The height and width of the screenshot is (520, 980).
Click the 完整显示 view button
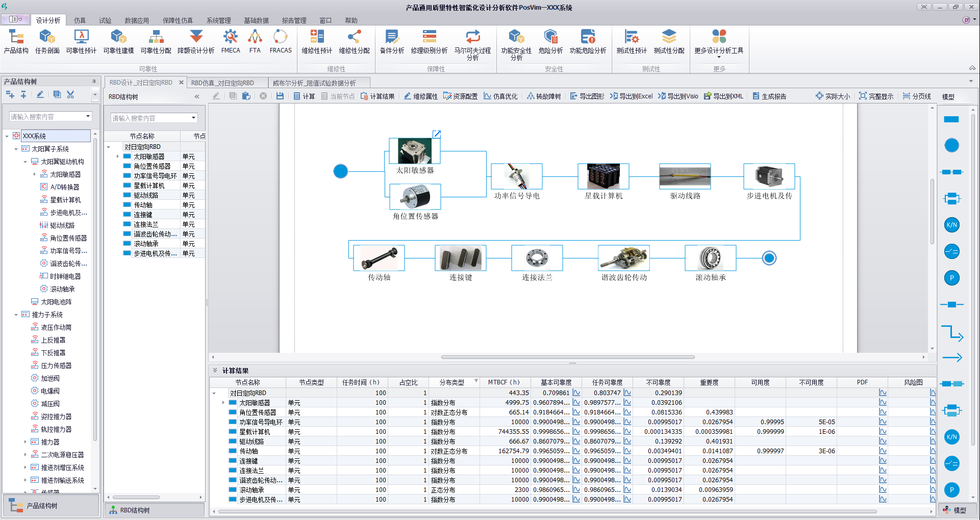click(876, 96)
